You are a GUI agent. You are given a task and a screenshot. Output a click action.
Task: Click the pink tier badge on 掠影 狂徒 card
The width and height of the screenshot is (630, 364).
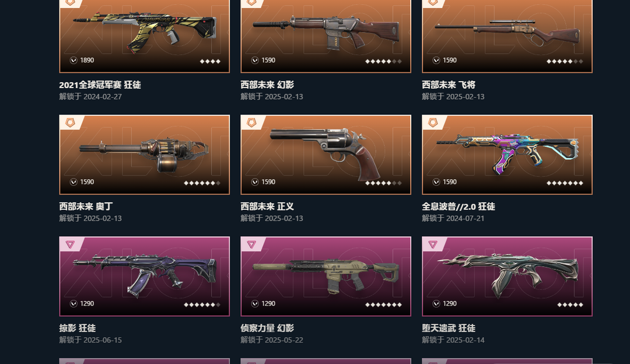click(71, 244)
